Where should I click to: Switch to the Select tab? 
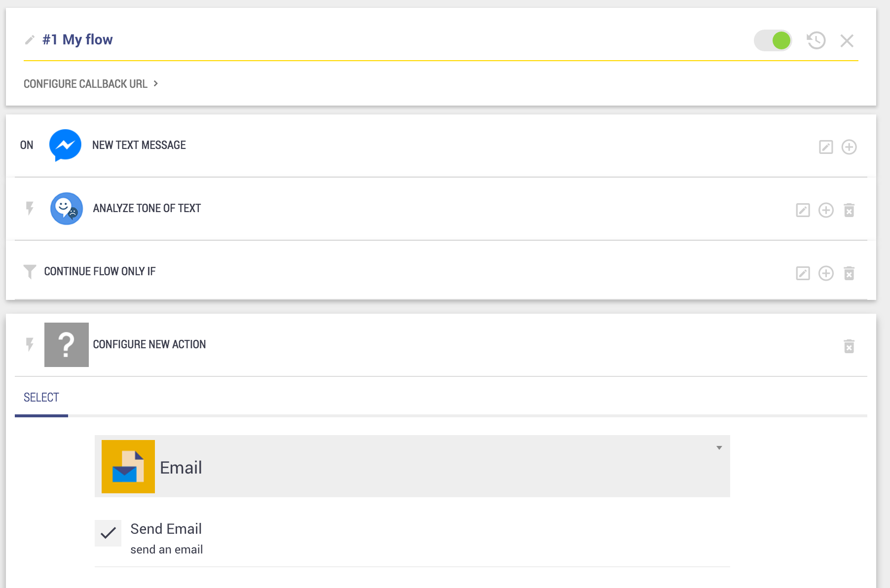point(41,398)
